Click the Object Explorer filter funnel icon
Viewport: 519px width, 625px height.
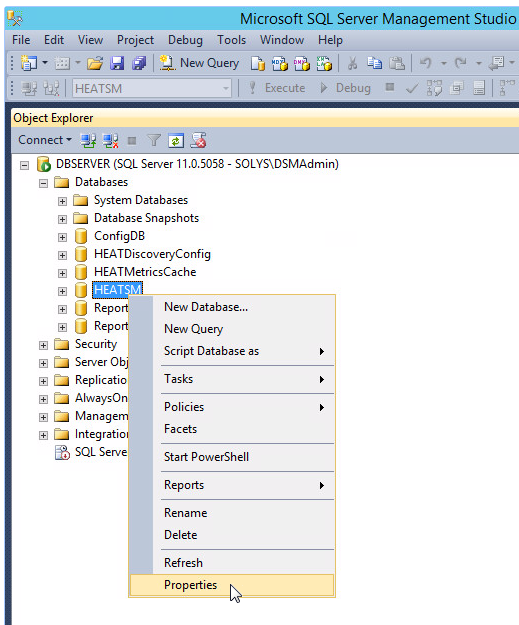153,140
